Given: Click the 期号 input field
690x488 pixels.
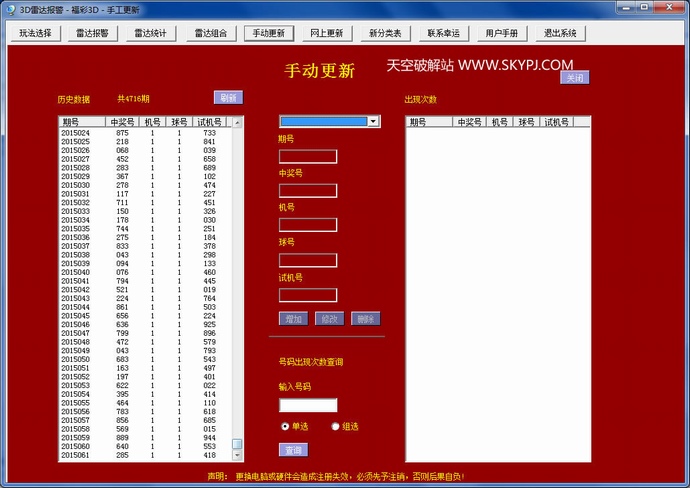Looking at the screenshot, I should click(307, 156).
